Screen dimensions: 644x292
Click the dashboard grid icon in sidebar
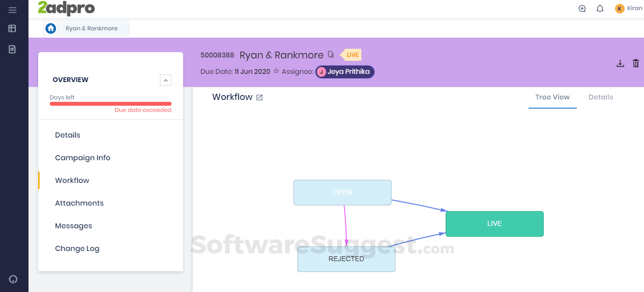coord(13,28)
